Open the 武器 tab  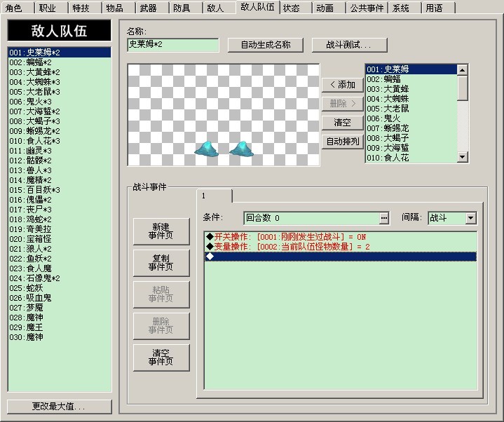pyautogui.click(x=151, y=8)
